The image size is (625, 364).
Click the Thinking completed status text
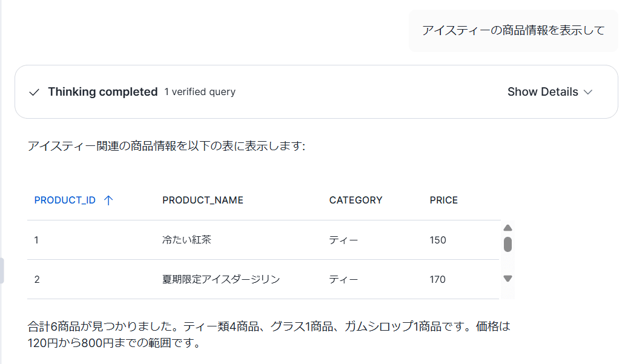pyautogui.click(x=102, y=92)
